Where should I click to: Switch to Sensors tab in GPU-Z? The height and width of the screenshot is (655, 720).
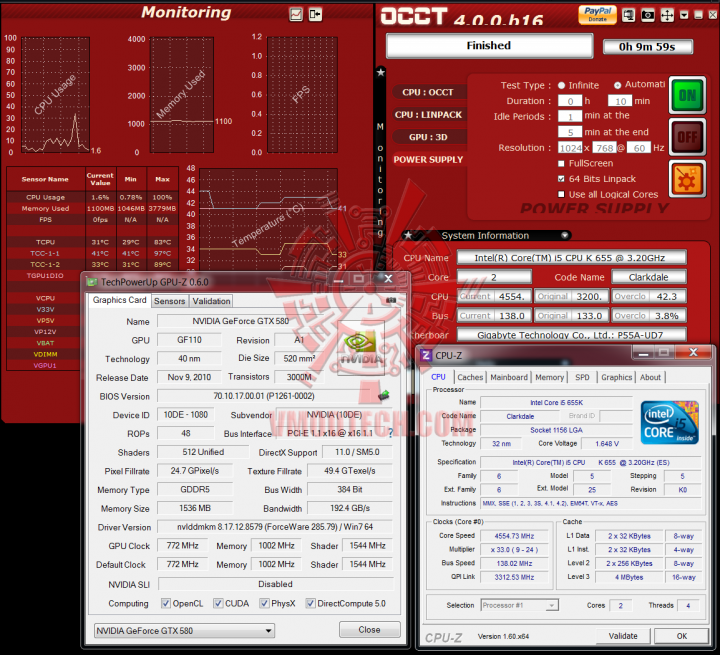(x=169, y=301)
